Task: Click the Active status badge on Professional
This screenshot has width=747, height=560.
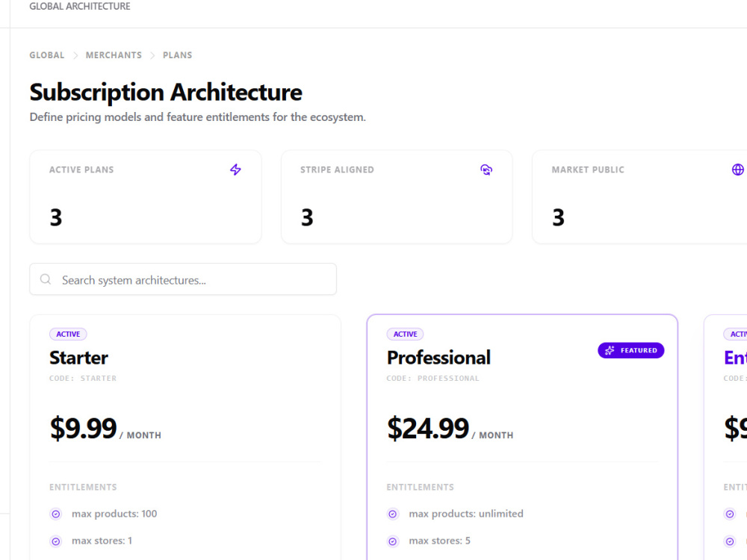Action: pyautogui.click(x=405, y=335)
